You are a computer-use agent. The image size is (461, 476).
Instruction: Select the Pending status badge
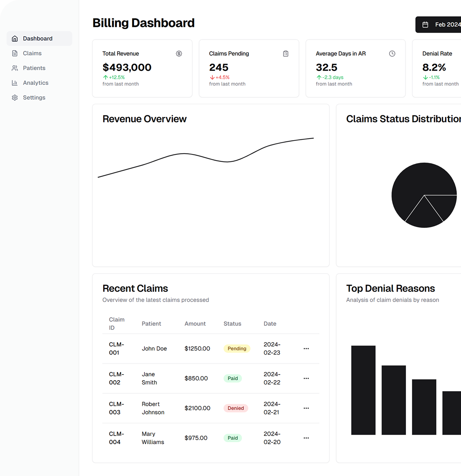point(237,349)
